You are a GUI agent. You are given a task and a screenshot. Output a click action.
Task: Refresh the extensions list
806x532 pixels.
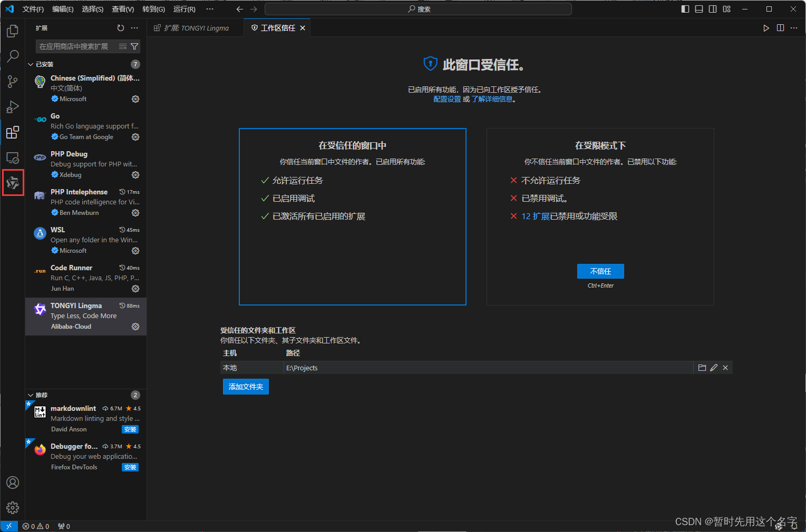(x=121, y=28)
